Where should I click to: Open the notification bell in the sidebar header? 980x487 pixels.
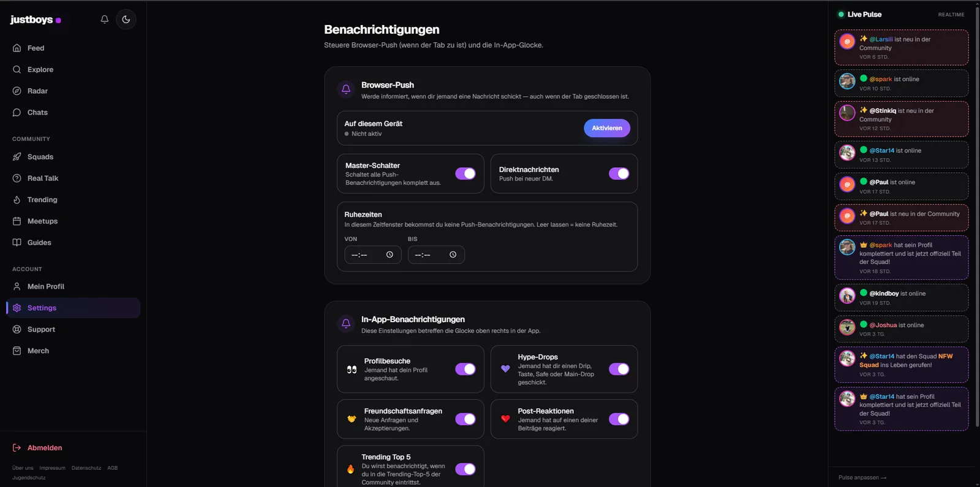pos(105,20)
